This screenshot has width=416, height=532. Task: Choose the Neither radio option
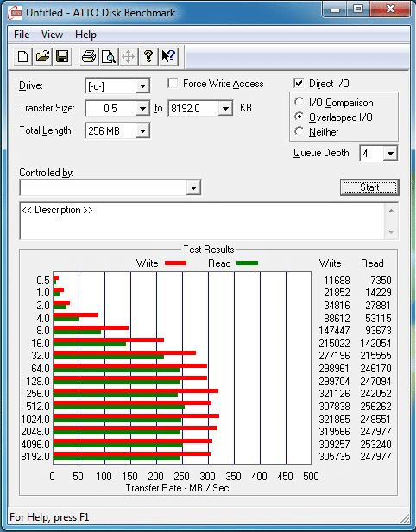[299, 131]
